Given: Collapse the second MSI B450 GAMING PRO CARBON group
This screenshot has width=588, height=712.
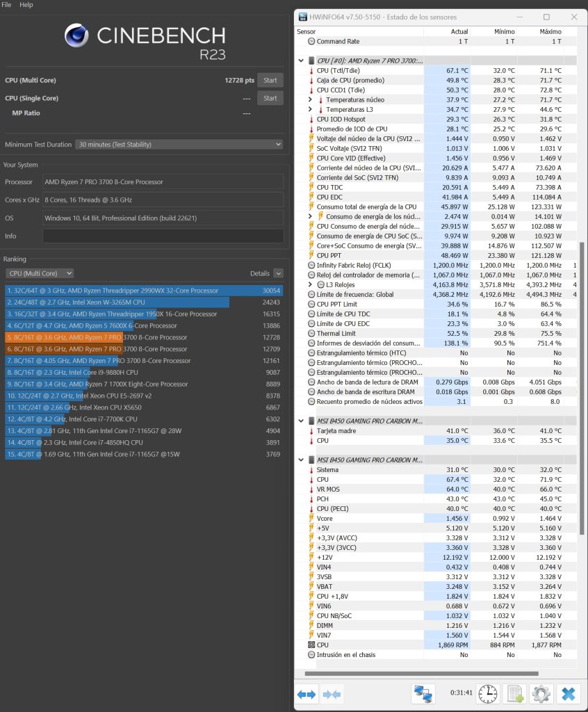Looking at the screenshot, I should pos(301,460).
